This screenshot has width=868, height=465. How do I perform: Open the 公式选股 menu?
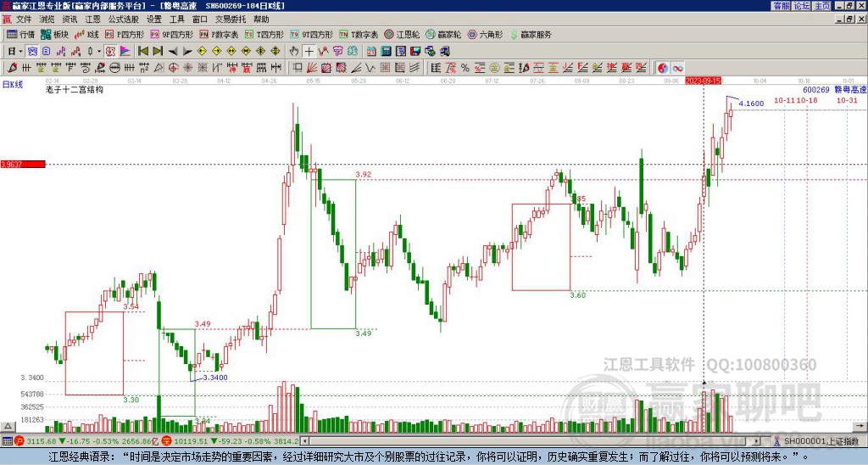point(124,20)
